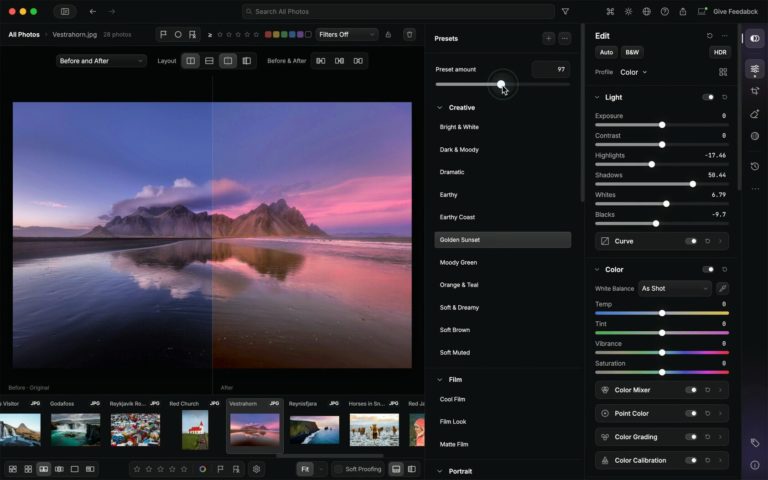
Task: Filter by red color label swatch
Action: tap(268, 34)
